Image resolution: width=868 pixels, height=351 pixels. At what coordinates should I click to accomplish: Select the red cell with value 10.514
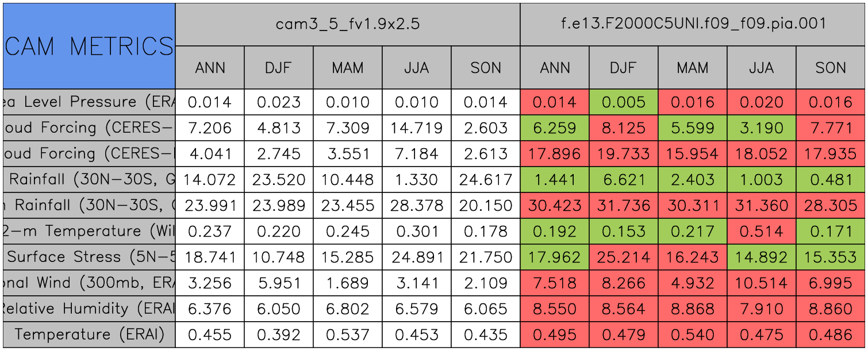click(x=761, y=283)
